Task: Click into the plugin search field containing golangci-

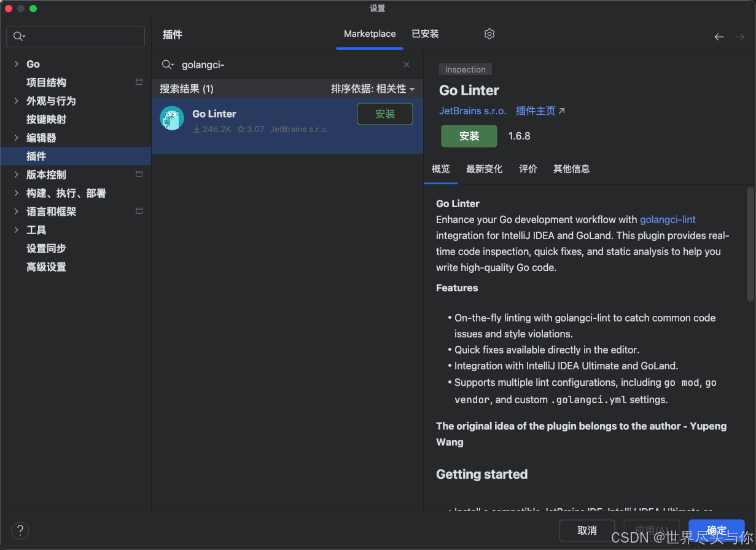Action: [x=287, y=65]
